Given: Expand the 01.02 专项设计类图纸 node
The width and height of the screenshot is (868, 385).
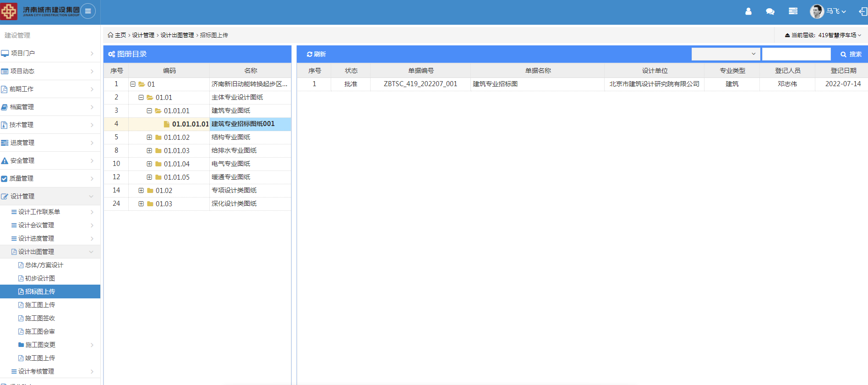Looking at the screenshot, I should tap(141, 191).
